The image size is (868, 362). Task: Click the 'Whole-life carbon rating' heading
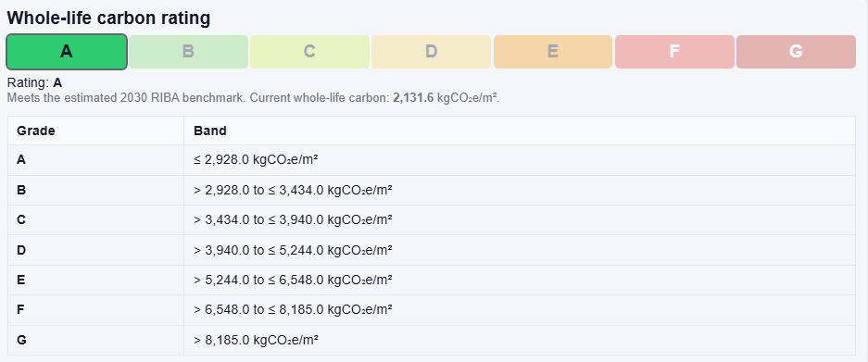[108, 18]
